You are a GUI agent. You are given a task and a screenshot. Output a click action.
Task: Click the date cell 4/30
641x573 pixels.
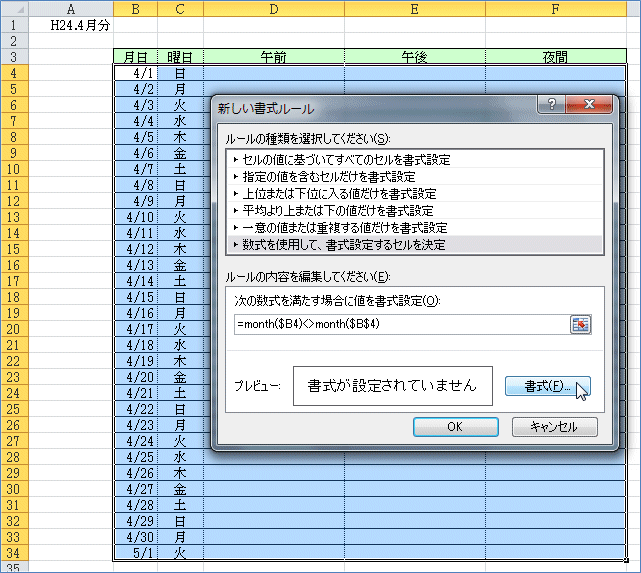(135, 537)
